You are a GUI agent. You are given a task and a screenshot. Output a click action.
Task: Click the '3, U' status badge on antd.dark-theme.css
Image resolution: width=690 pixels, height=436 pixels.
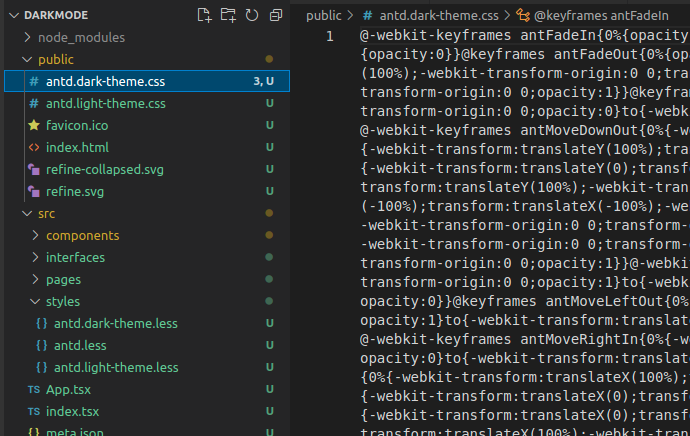point(264,81)
